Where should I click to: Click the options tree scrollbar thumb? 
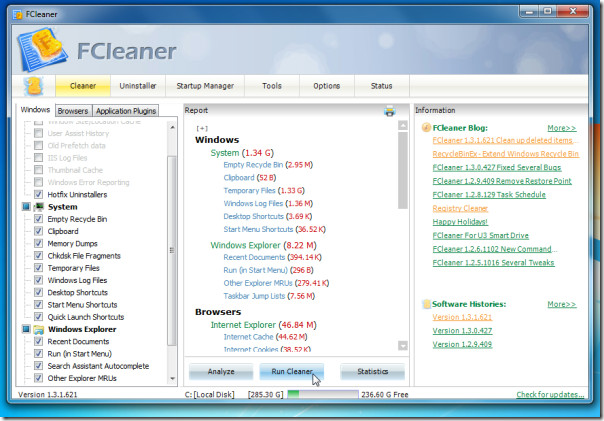[x=172, y=250]
